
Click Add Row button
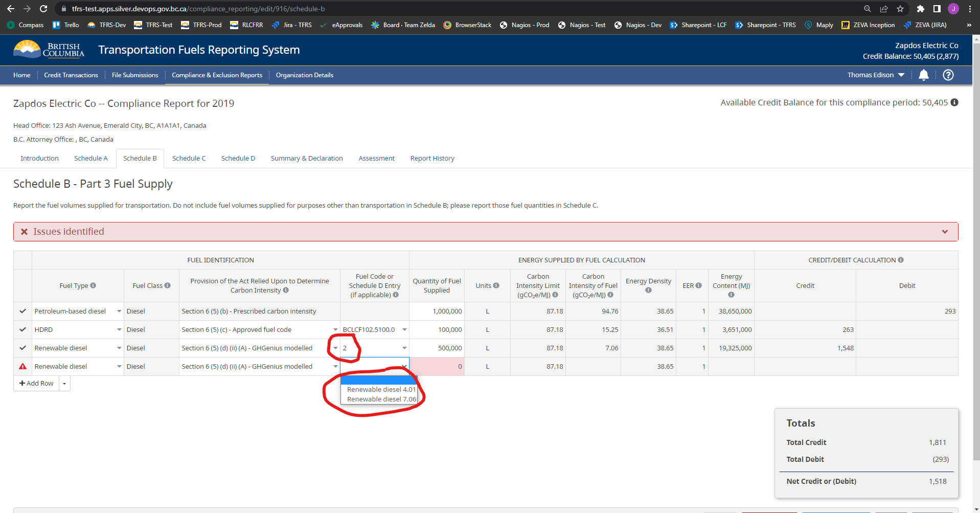click(x=36, y=384)
